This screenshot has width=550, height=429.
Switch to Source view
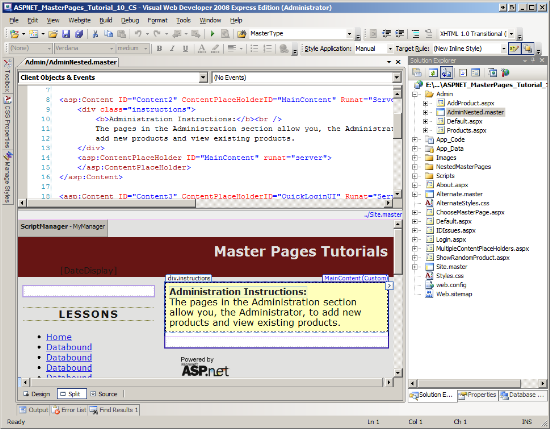pos(104,394)
